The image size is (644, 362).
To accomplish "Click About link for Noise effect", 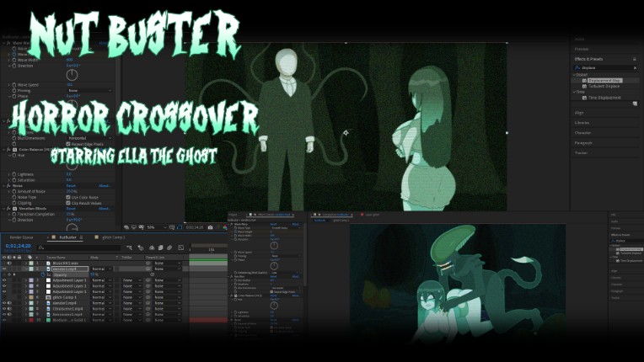I will (x=105, y=186).
